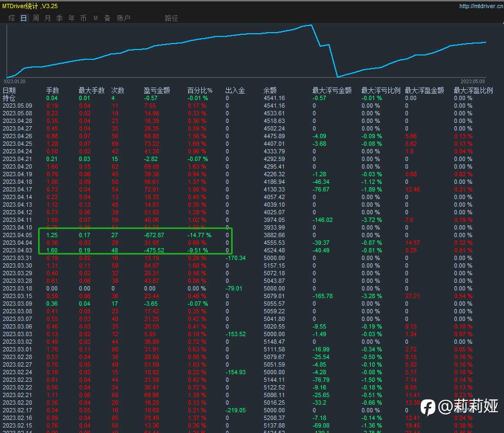Click the -165.78 floating loss cell
The width and height of the screenshot is (504, 433).
click(322, 296)
